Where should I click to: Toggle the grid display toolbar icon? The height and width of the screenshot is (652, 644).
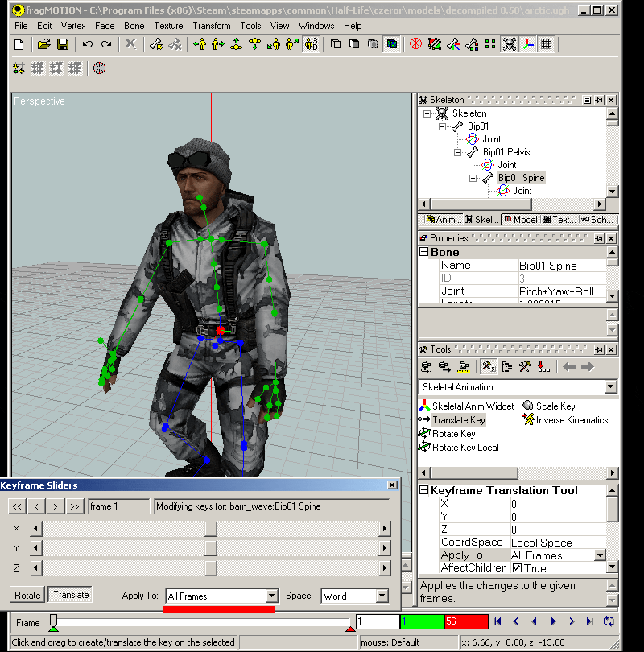click(x=547, y=44)
